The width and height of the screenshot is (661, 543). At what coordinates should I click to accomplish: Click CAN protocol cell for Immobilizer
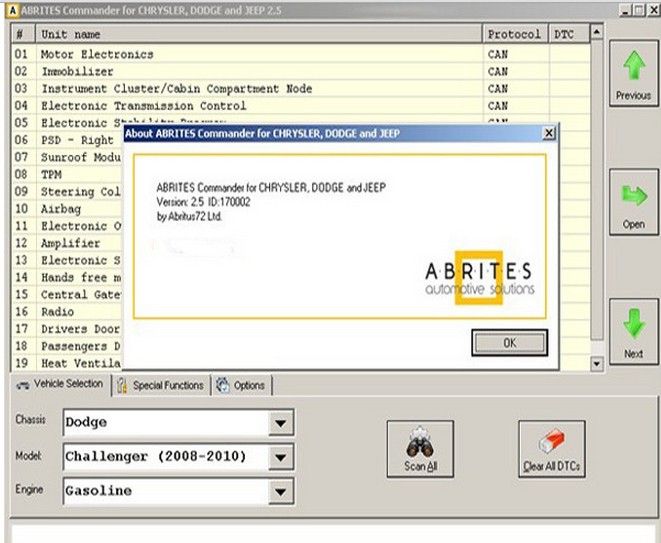(x=516, y=72)
